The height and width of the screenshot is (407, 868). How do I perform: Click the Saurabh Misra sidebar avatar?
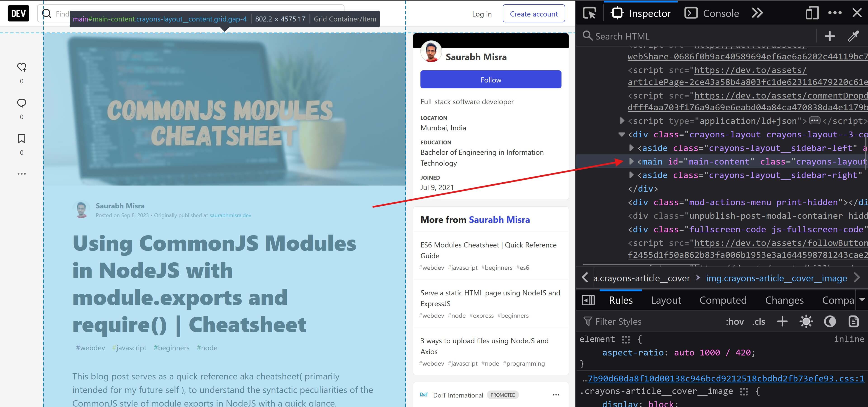(x=431, y=52)
